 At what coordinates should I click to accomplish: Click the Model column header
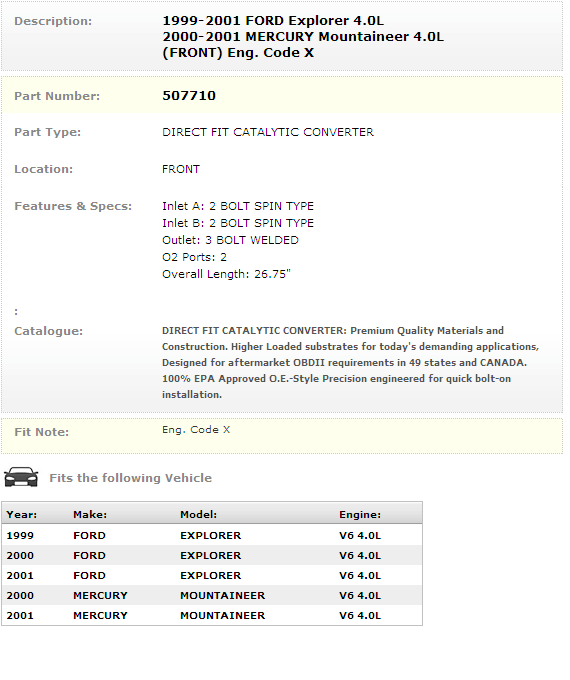[198, 514]
